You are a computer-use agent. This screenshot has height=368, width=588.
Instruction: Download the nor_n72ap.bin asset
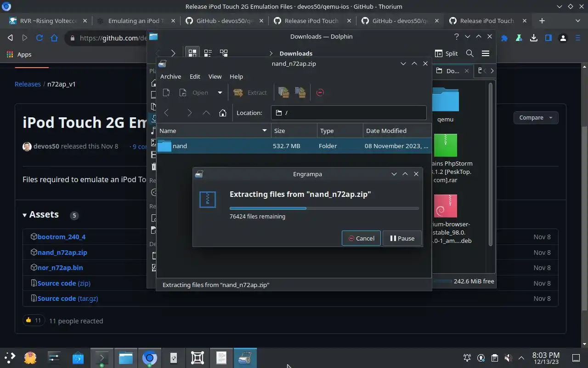tap(60, 267)
